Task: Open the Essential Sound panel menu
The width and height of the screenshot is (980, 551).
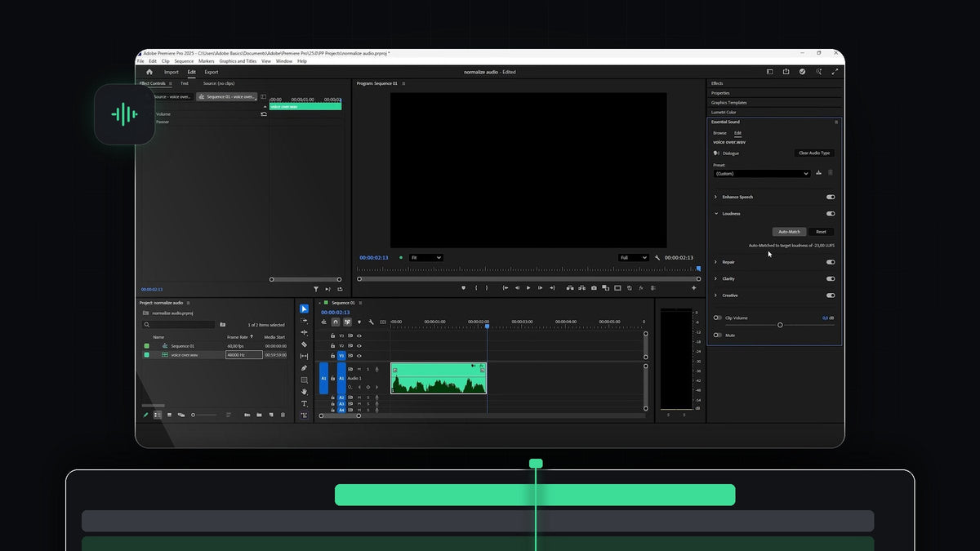Action: pyautogui.click(x=836, y=122)
